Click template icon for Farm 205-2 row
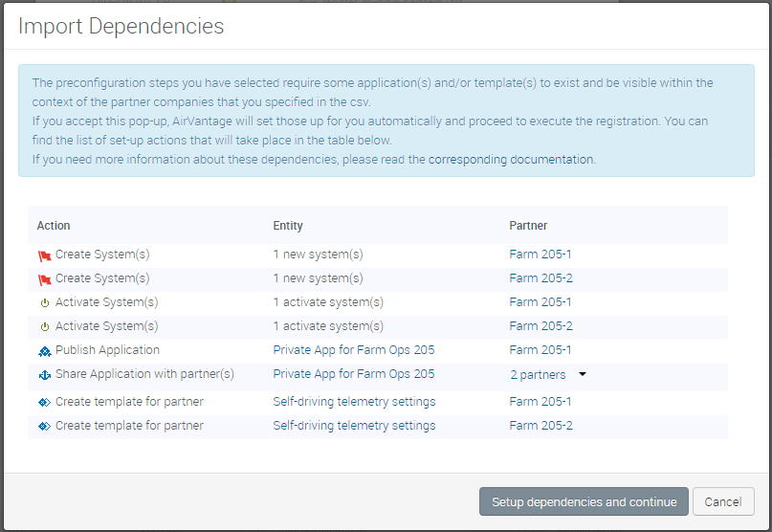The width and height of the screenshot is (772, 532). 44,426
